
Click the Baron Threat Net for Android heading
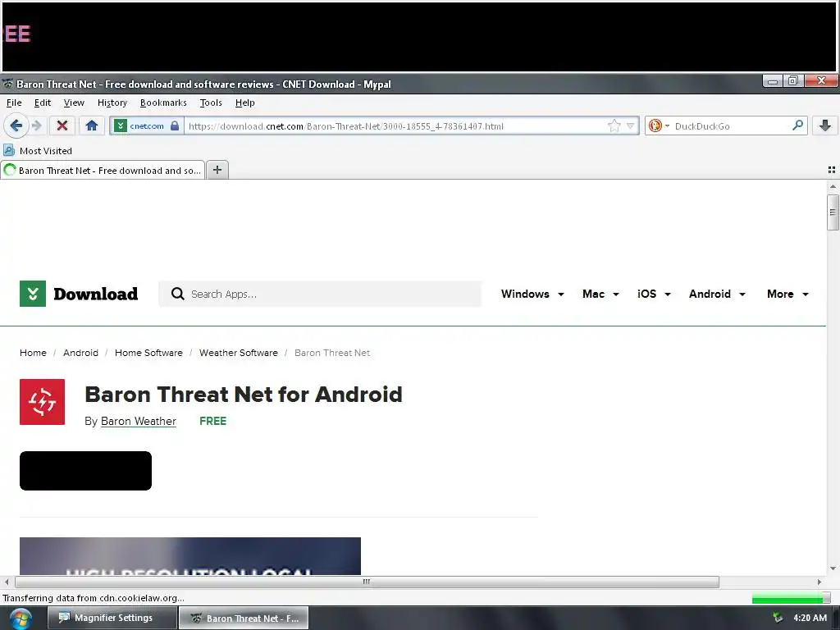click(x=243, y=395)
